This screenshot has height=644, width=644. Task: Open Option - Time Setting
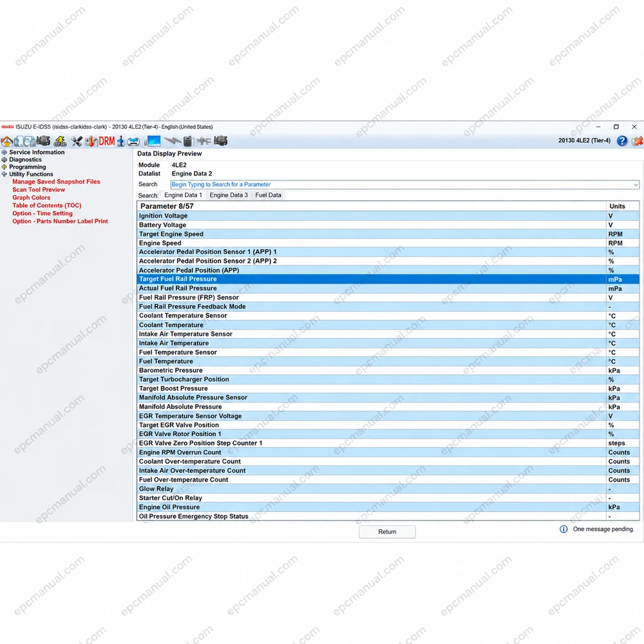tap(43, 213)
